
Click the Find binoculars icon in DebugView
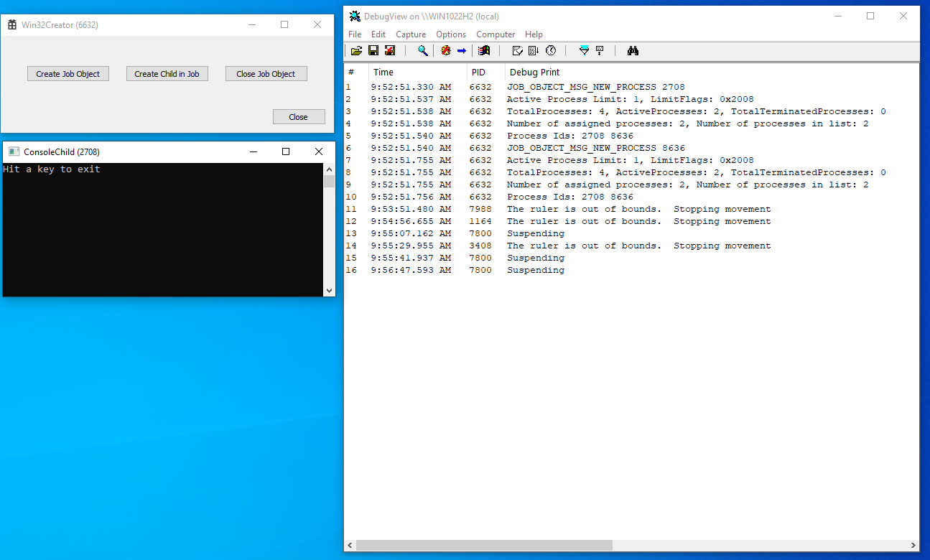pyautogui.click(x=633, y=50)
